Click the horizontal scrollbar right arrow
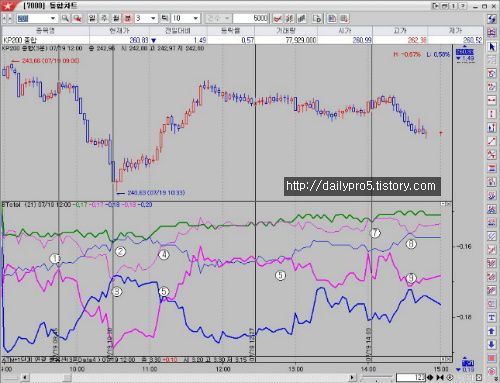 [x=352, y=377]
